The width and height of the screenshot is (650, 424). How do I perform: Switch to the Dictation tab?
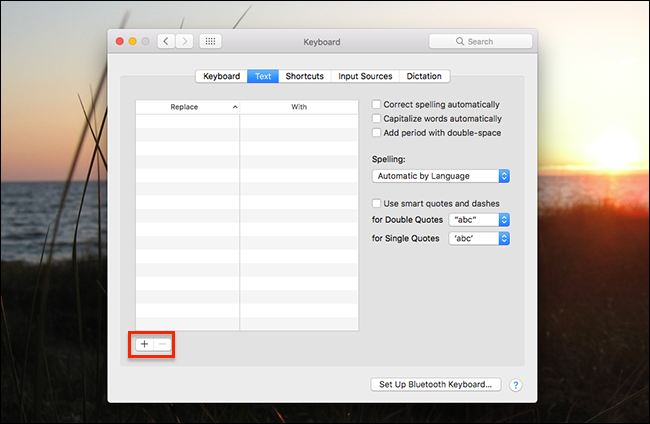coord(424,76)
